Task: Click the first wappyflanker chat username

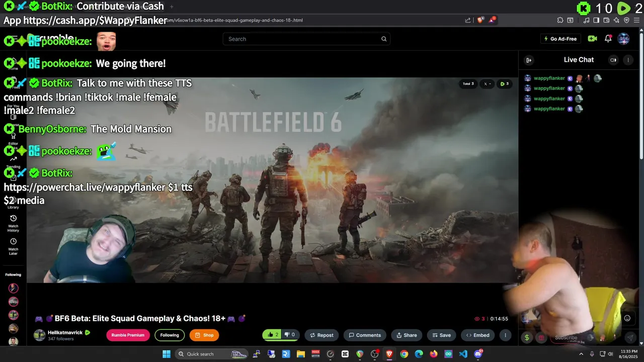Action: coord(549,78)
